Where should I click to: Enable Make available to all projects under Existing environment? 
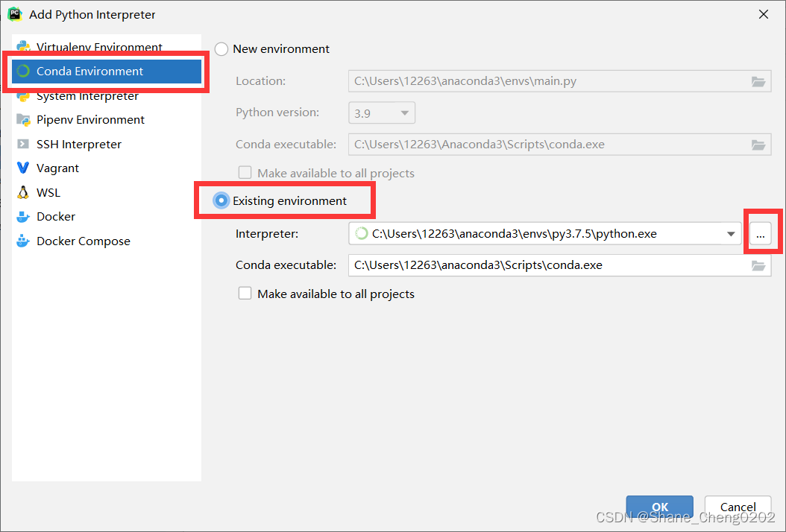pyautogui.click(x=245, y=294)
